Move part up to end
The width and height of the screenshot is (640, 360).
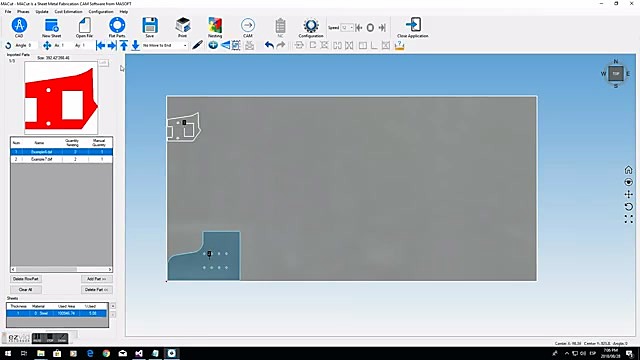click(124, 45)
